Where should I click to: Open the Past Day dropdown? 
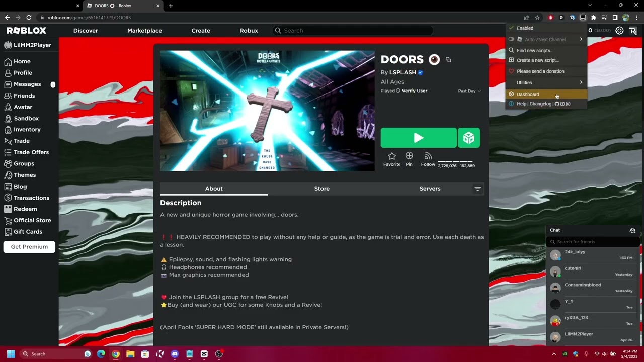[x=469, y=91]
